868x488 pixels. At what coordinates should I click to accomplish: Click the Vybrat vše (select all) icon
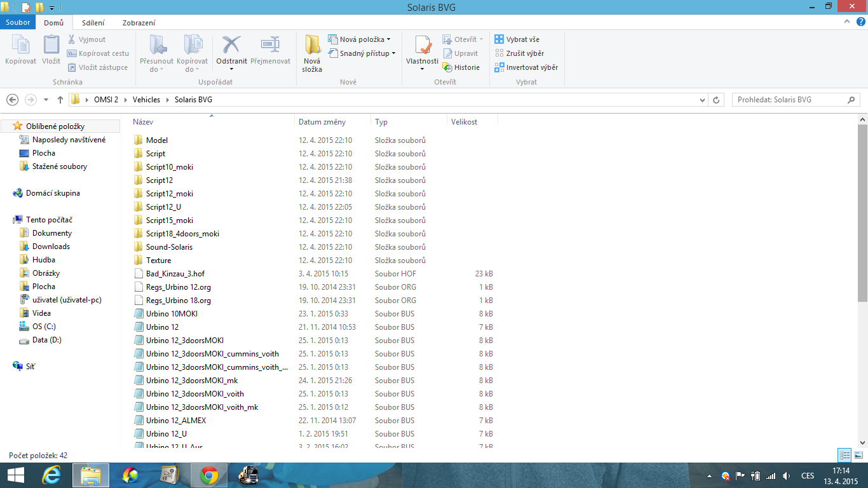(499, 39)
